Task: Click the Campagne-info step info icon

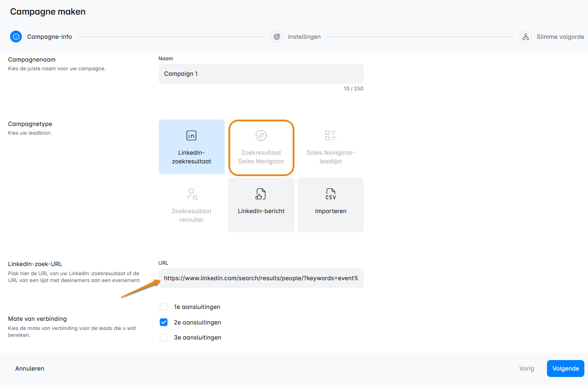Action: (16, 37)
